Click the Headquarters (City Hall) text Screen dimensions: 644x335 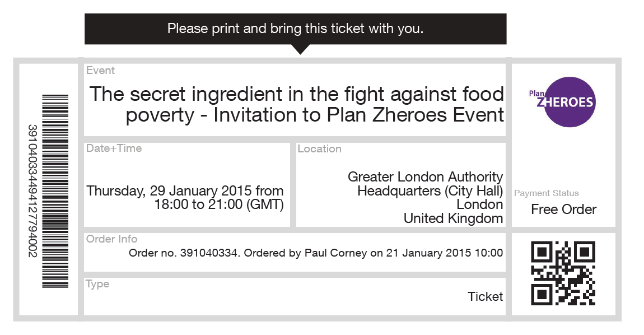430,191
